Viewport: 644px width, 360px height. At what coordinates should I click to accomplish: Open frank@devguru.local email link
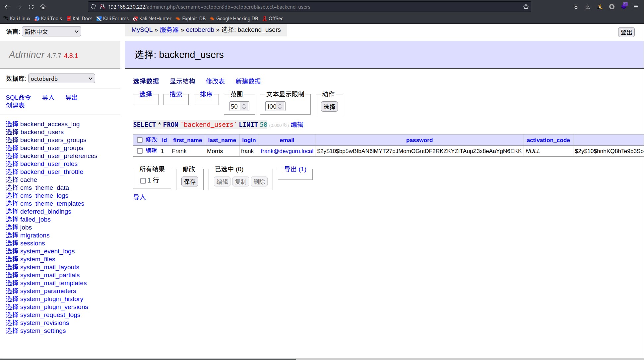tap(287, 151)
